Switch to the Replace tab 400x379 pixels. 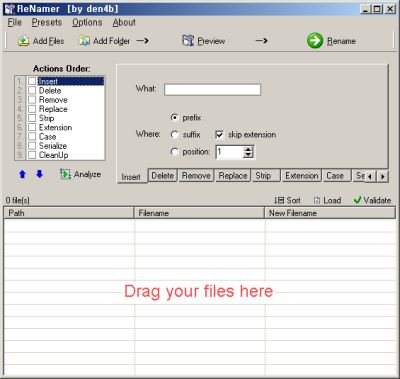(x=233, y=175)
